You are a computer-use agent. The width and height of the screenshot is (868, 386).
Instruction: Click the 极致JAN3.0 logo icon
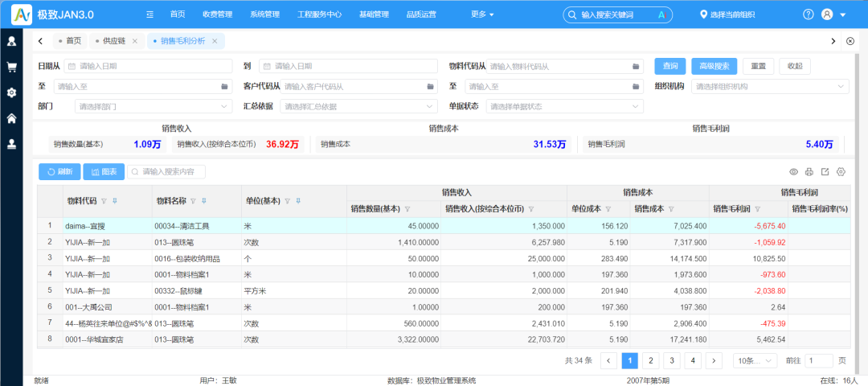point(22,14)
